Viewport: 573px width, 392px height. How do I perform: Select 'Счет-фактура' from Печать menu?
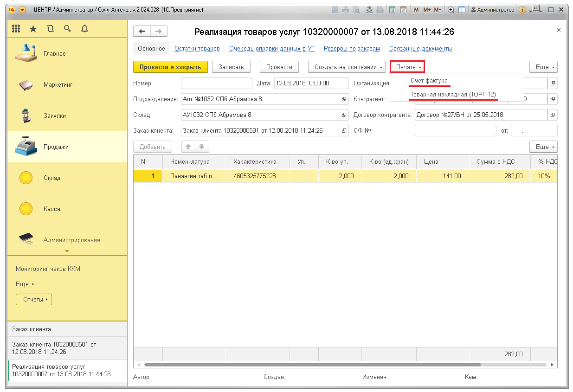tap(429, 81)
